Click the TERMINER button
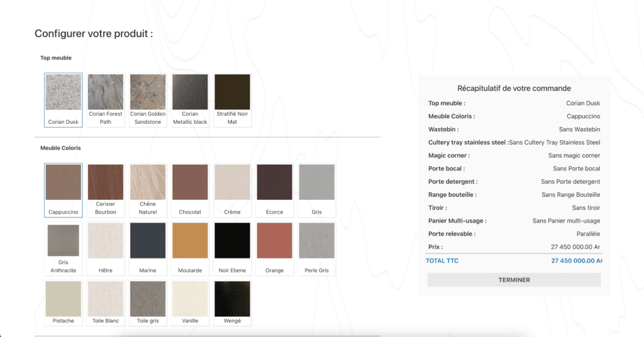644x337 pixels. (x=514, y=280)
